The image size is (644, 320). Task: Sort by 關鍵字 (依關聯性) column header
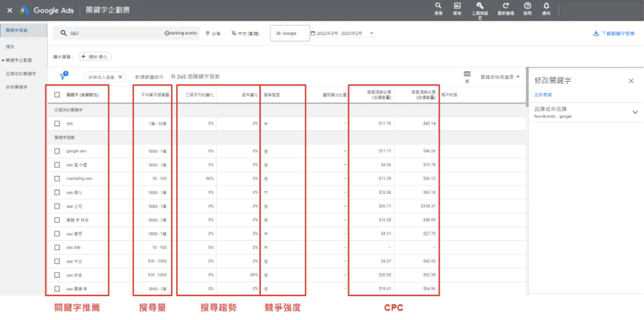coord(82,95)
